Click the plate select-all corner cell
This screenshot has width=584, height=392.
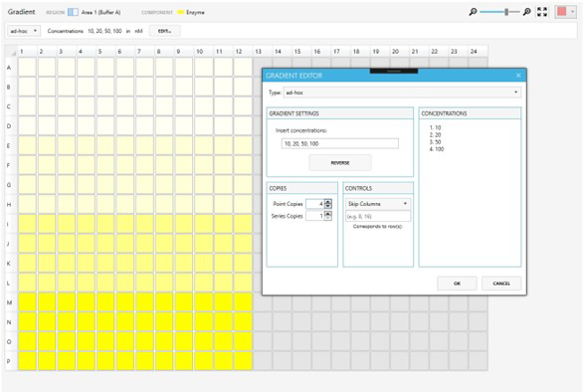(12, 52)
